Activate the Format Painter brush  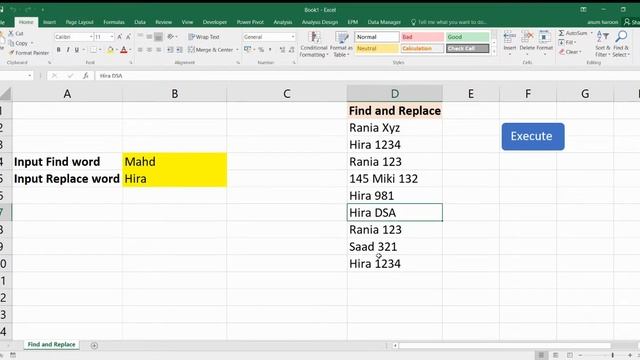(x=11, y=53)
